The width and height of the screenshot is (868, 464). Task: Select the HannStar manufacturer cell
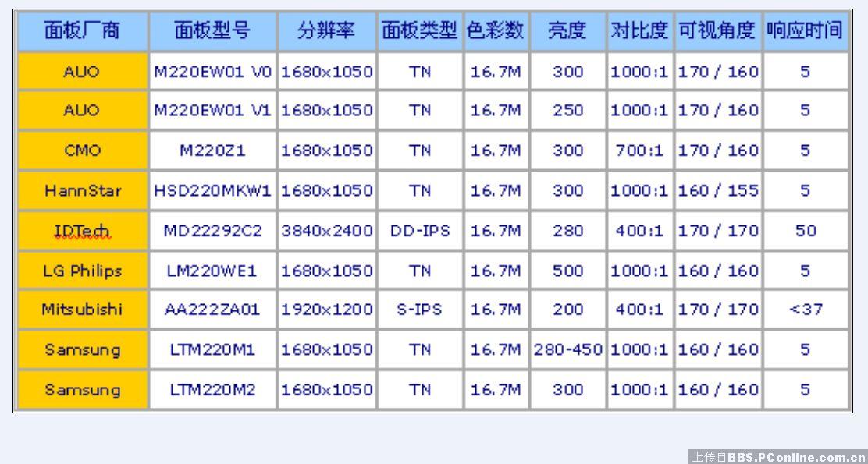point(83,191)
